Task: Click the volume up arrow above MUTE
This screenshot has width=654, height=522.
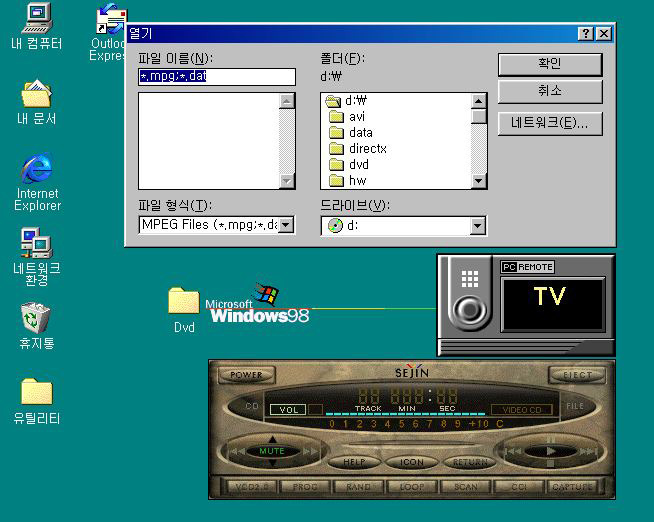Action: click(272, 439)
